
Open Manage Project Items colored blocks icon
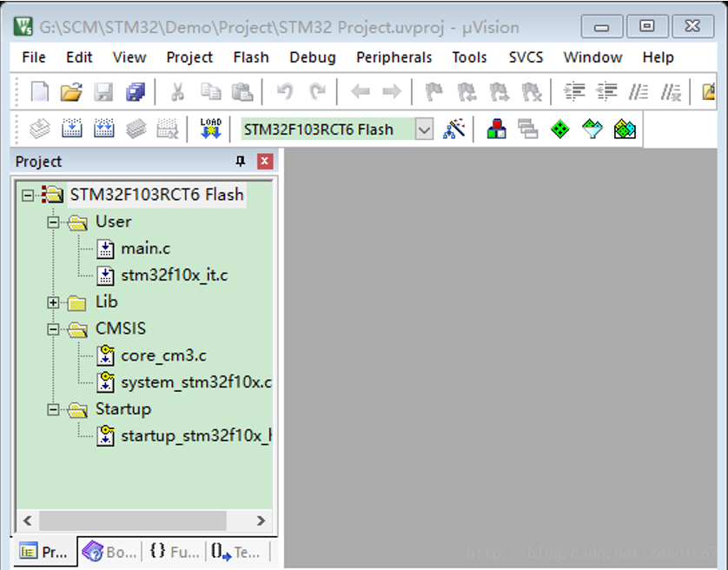(496, 129)
